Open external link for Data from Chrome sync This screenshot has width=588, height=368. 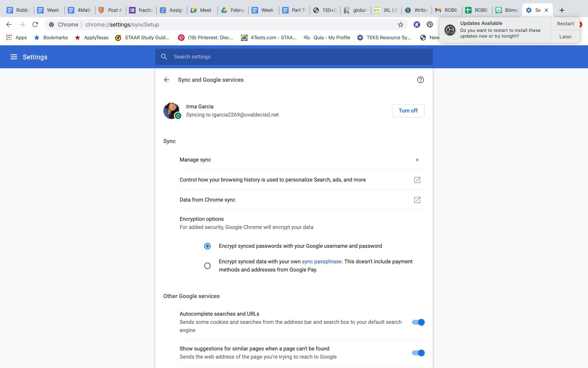tap(417, 200)
